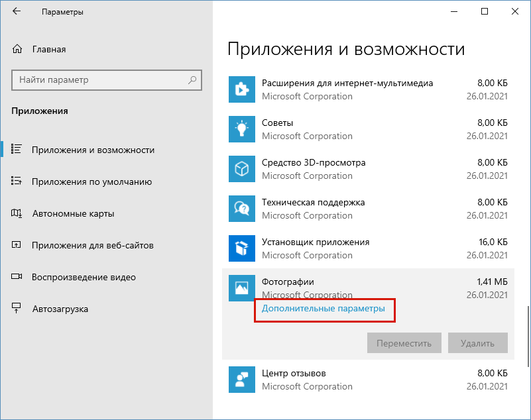Click the Автономные карты map icon
Image resolution: width=531 pixels, height=420 pixels.
pos(17,213)
